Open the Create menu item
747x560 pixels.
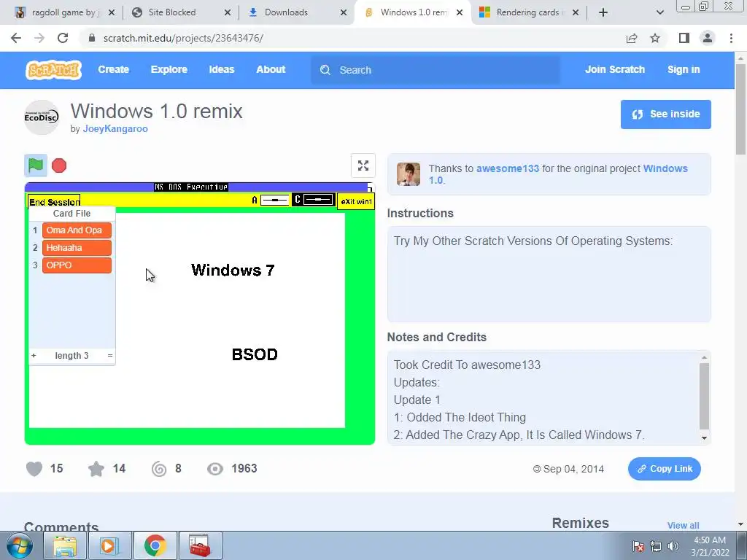113,69
